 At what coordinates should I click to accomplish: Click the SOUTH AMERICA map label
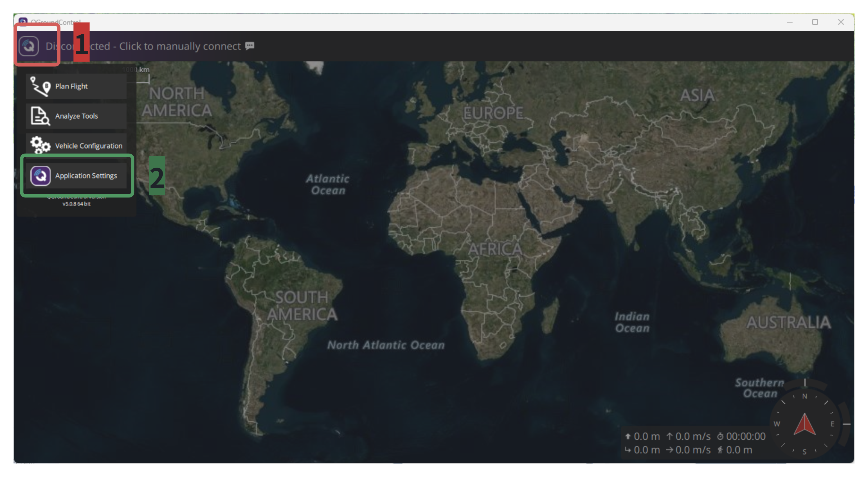302,306
